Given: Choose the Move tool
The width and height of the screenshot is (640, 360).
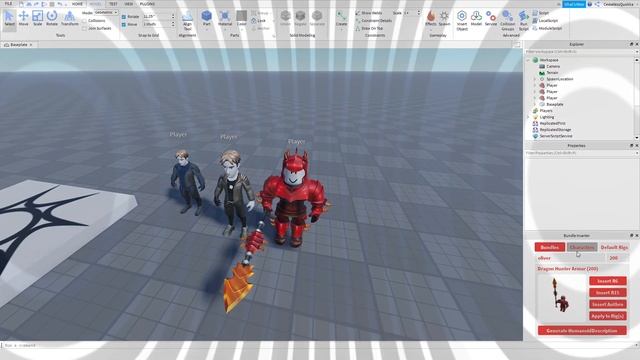Looking at the screenshot, I should point(23,19).
